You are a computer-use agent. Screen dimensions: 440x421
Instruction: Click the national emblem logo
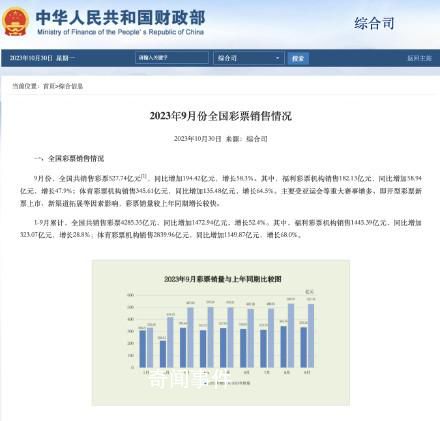pyautogui.click(x=15, y=22)
